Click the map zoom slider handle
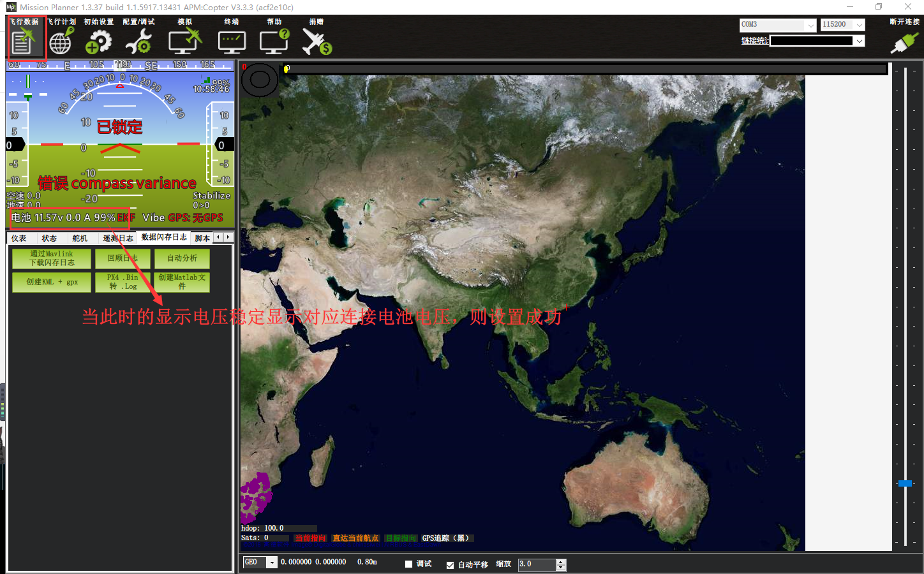924x574 pixels. (905, 483)
